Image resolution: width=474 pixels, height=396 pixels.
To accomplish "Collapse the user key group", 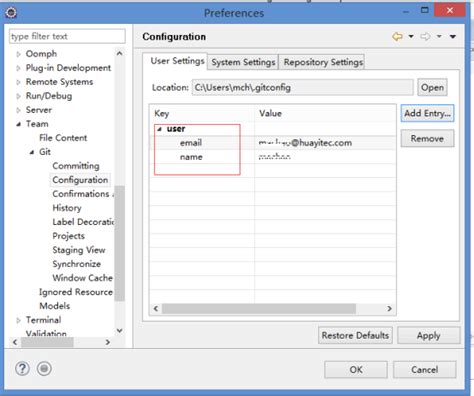I will [x=159, y=129].
